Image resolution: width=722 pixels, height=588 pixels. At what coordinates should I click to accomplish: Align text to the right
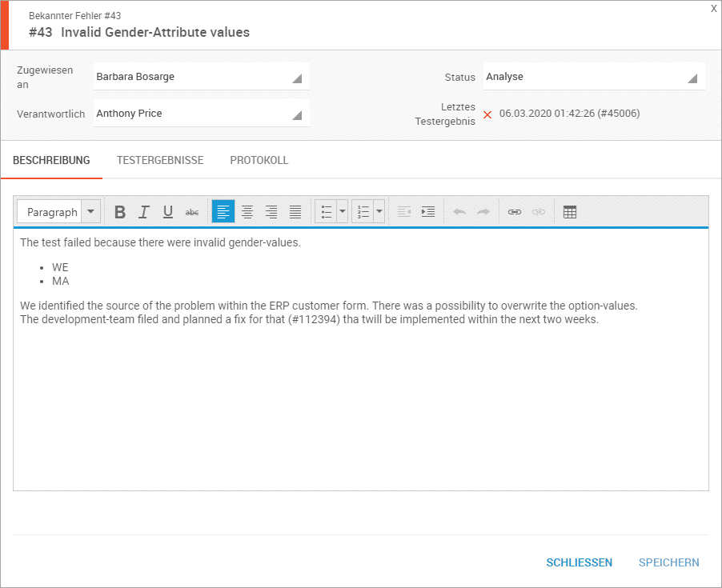tap(271, 212)
